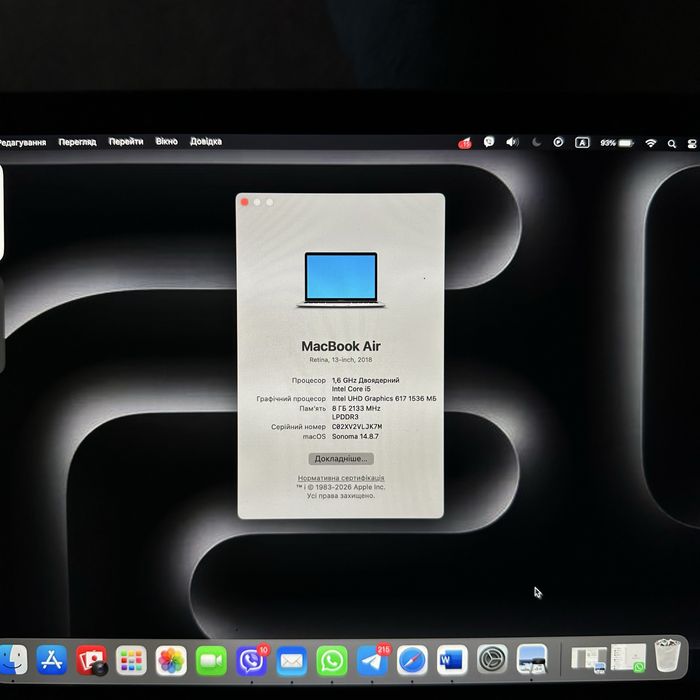Viewport: 700px width, 700px height.
Task: Open Spotlight search magnifier
Action: point(671,144)
